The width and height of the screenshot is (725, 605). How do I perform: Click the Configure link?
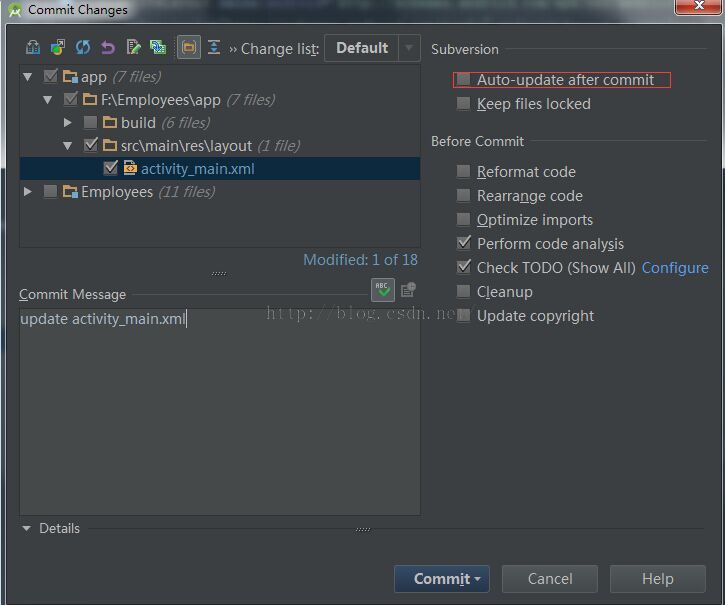675,268
